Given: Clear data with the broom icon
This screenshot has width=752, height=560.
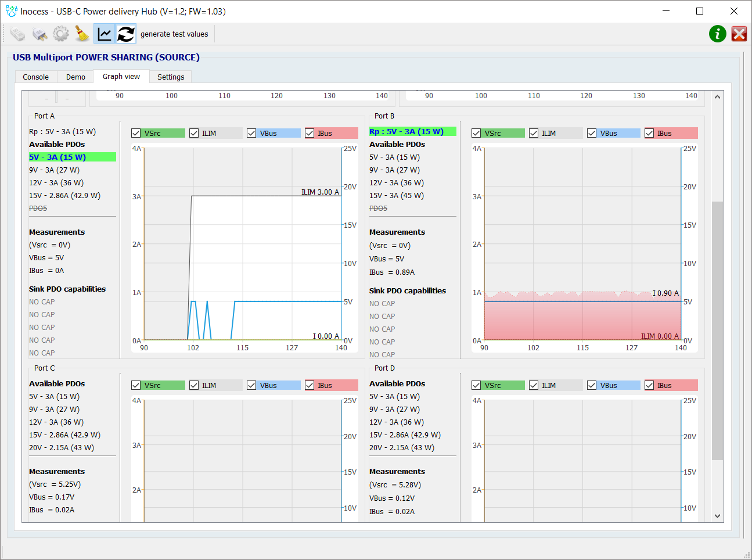Looking at the screenshot, I should coord(82,34).
